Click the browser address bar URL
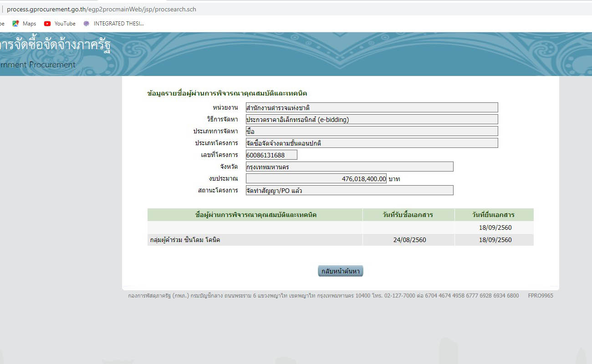The height and width of the screenshot is (364, 592). [x=101, y=9]
